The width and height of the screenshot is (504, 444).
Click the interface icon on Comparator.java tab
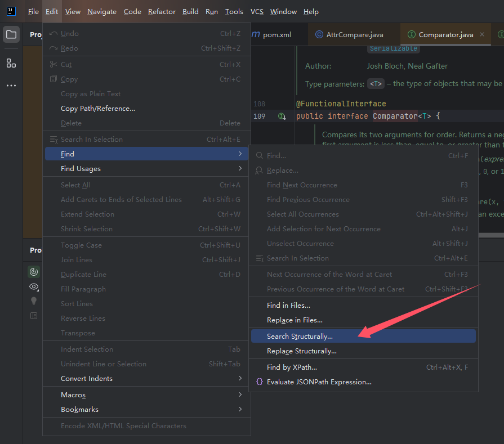pyautogui.click(x=411, y=34)
